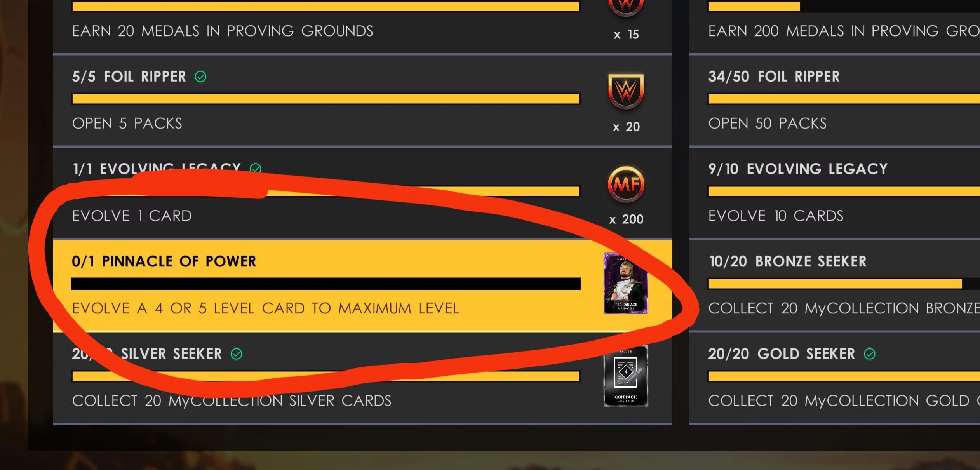
Task: Select the 9/10 Evolving Legacy challenge
Action: pyautogui.click(x=835, y=193)
